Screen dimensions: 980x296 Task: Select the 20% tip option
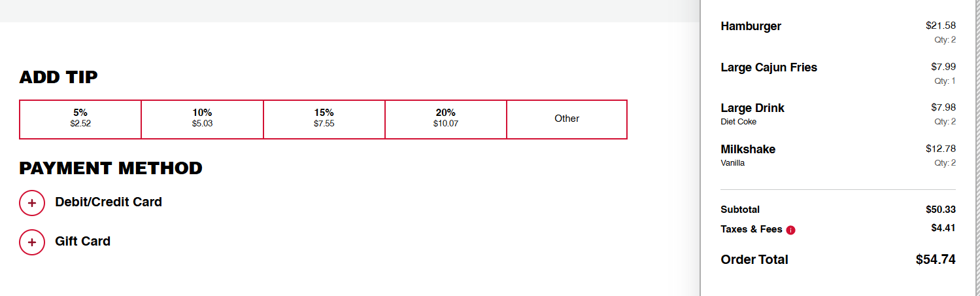445,119
